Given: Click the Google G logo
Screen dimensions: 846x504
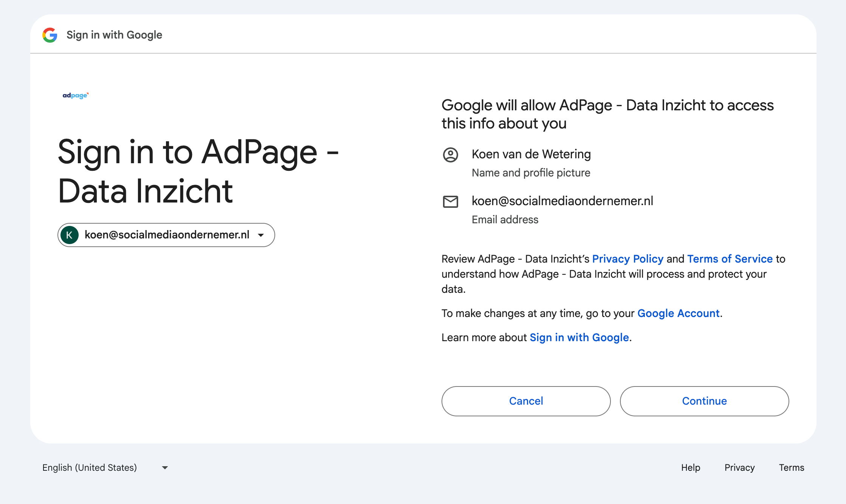Looking at the screenshot, I should coord(50,35).
